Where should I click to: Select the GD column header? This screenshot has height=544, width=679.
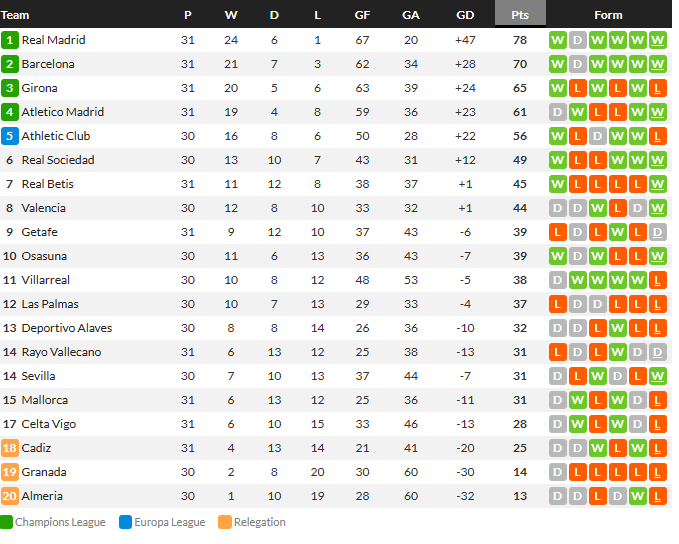(x=465, y=15)
